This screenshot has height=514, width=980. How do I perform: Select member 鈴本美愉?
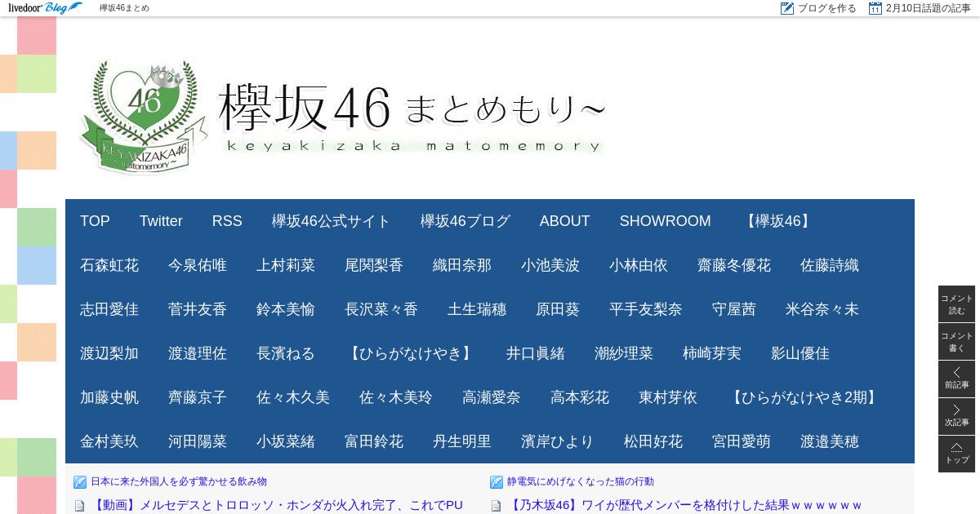click(286, 309)
